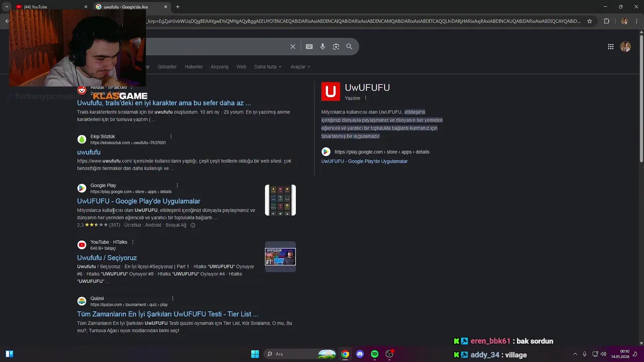Click the system tray microphone icon
Viewport: 644px width, 362px height.
click(x=585, y=354)
